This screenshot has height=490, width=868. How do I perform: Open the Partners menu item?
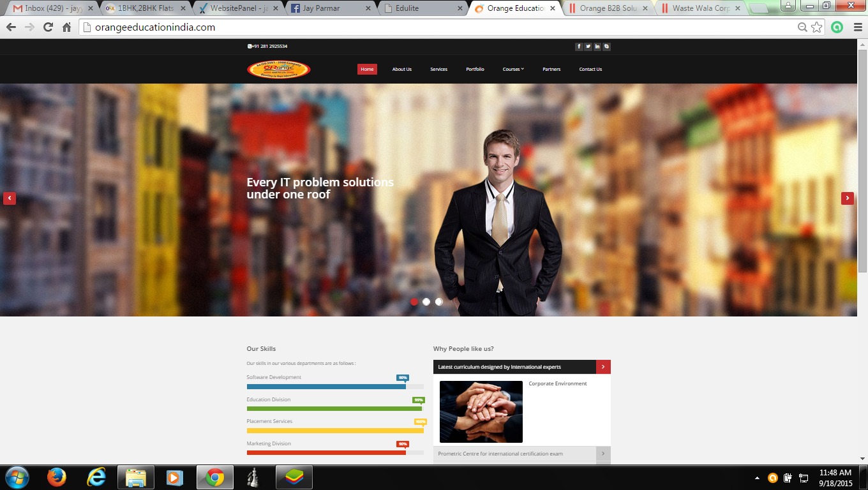point(551,69)
